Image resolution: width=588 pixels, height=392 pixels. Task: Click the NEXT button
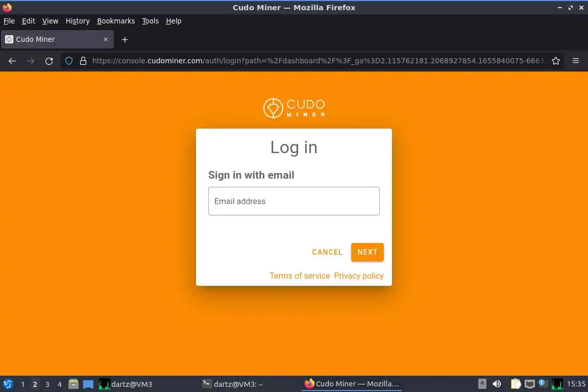(367, 252)
